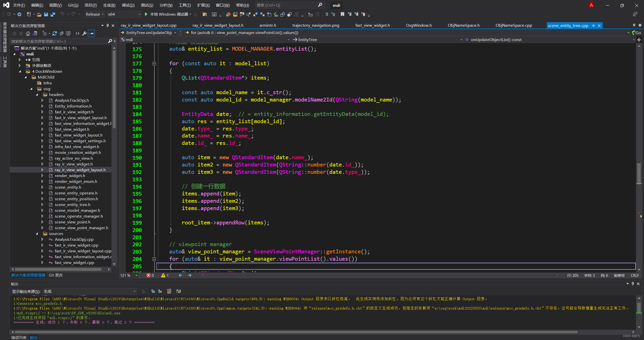Click the Solution Explorer search magnifier icon
Viewport: 644px width, 340px height.
pyautogui.click(x=110, y=41)
